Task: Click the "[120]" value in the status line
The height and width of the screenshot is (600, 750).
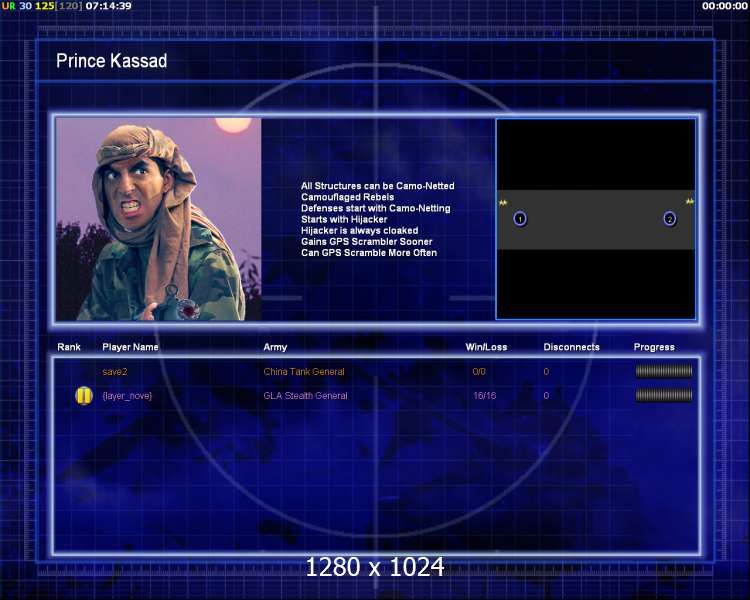Action: 68,6
